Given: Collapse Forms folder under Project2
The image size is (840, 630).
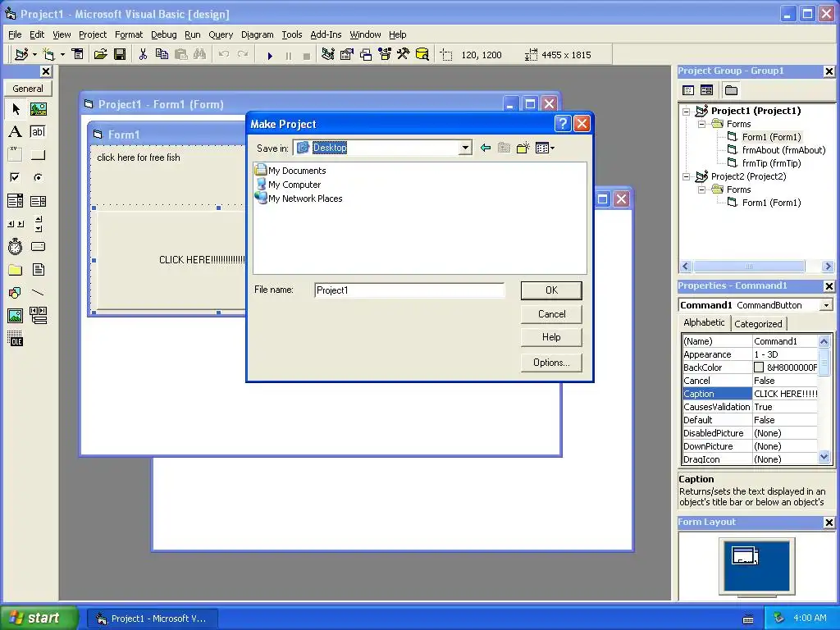Looking at the screenshot, I should (702, 189).
